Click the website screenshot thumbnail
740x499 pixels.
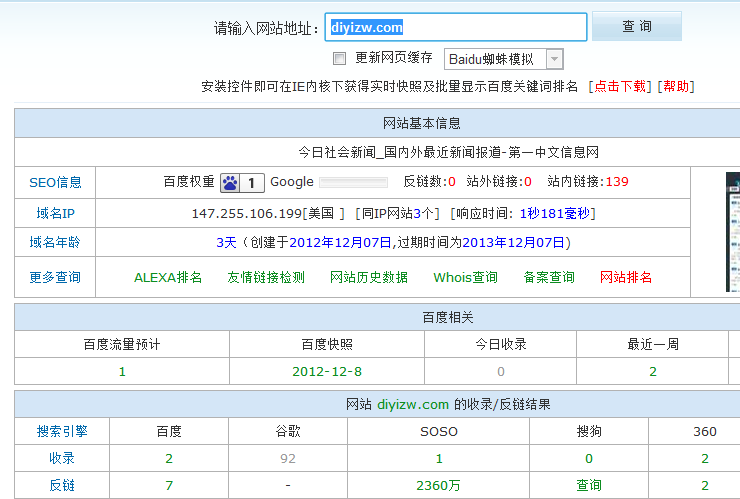point(732,232)
